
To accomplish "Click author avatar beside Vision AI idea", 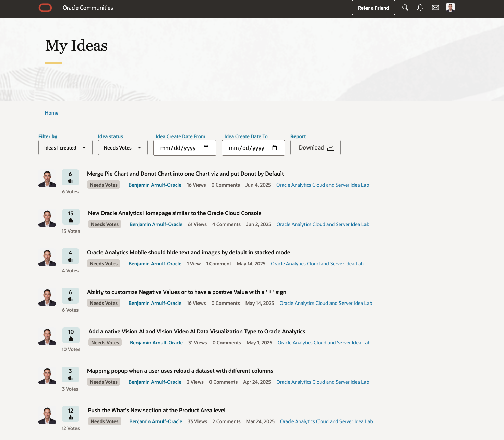I will click(x=47, y=336).
